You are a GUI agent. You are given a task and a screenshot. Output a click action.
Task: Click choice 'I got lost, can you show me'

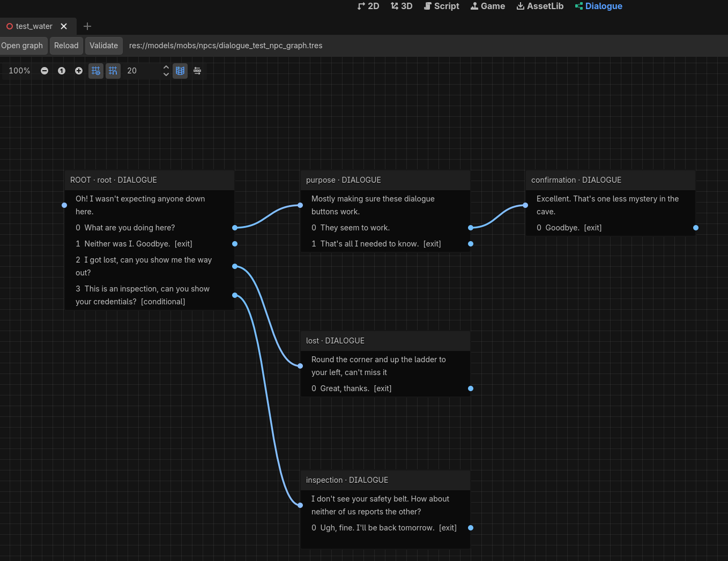(144, 266)
